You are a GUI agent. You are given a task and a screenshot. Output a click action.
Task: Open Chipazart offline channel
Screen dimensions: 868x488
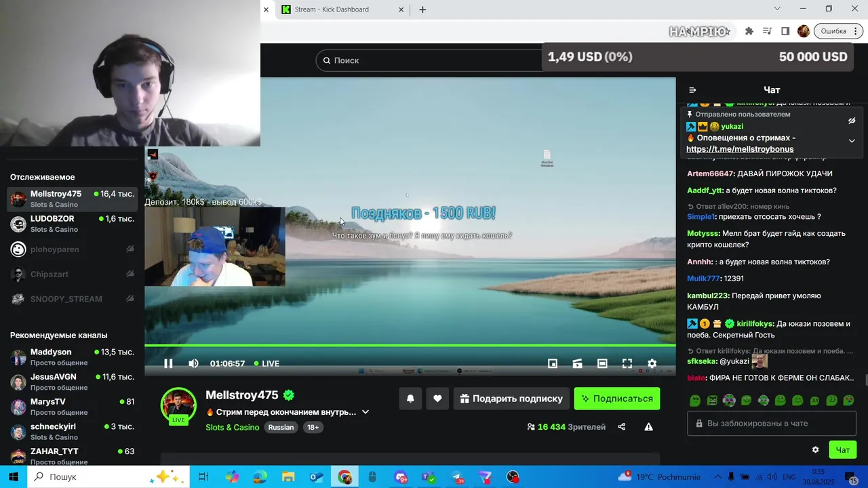pos(72,274)
